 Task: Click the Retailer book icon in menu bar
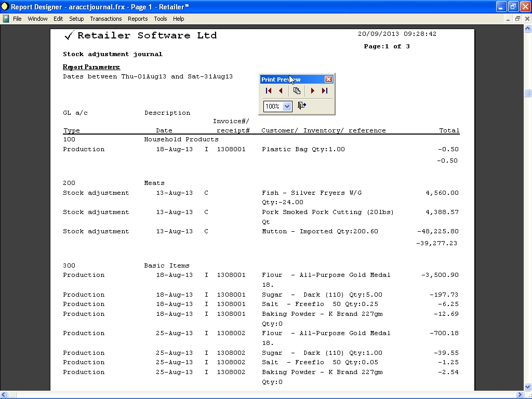[x=6, y=19]
